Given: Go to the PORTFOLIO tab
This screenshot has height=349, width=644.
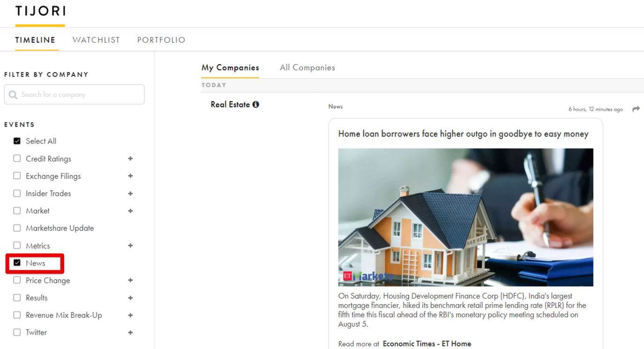Looking at the screenshot, I should 161,40.
